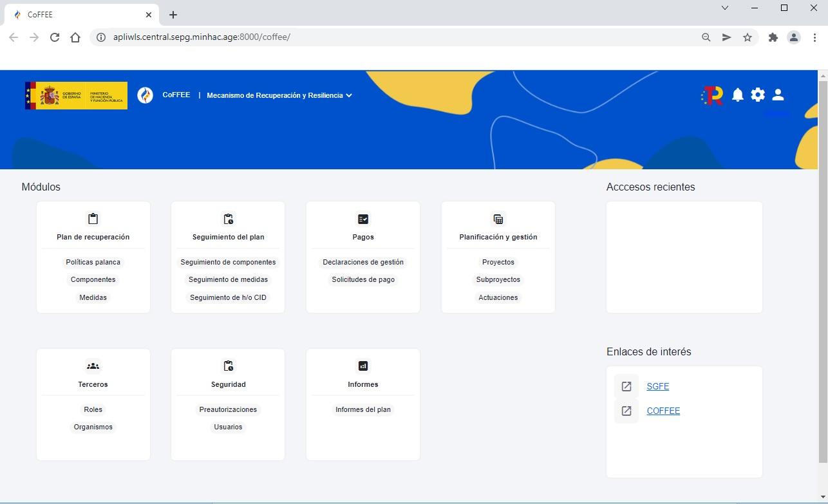
Task: Click the Planificación y gestión spreadsheet icon
Action: point(498,218)
